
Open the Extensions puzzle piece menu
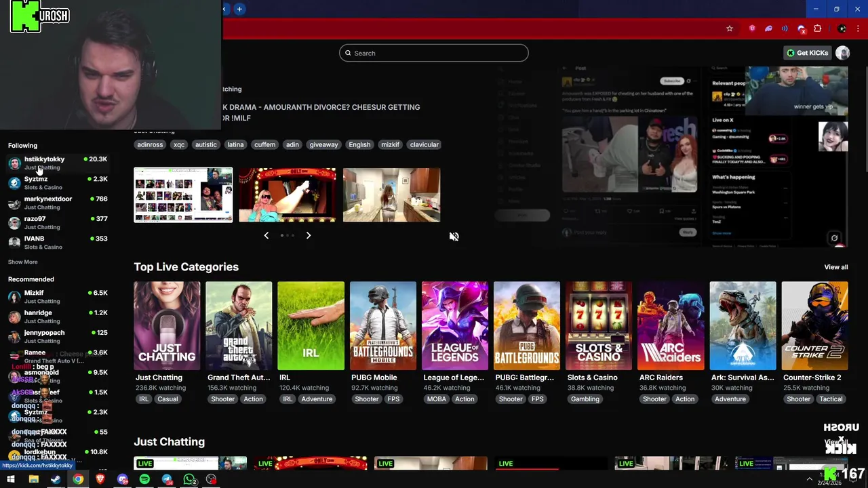tap(818, 28)
